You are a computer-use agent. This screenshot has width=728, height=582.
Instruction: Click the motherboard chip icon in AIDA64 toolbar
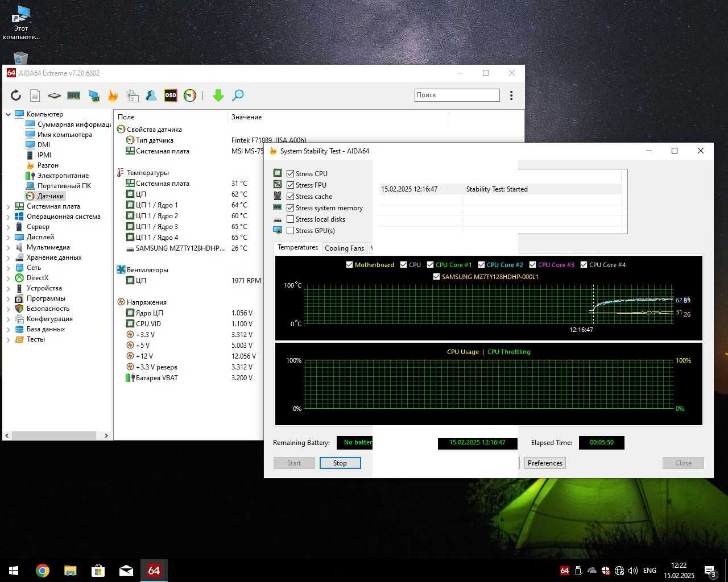tap(54, 95)
